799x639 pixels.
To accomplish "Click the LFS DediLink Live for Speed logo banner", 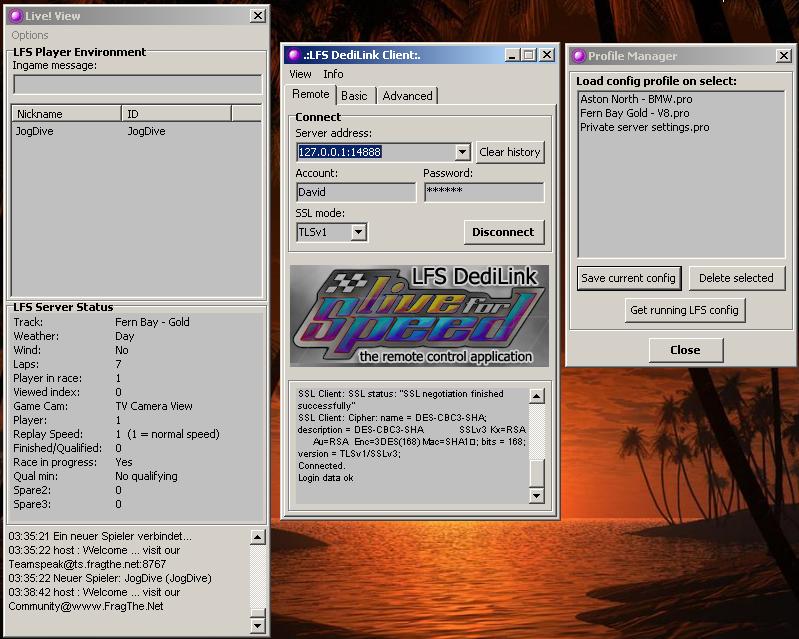I will (419, 315).
